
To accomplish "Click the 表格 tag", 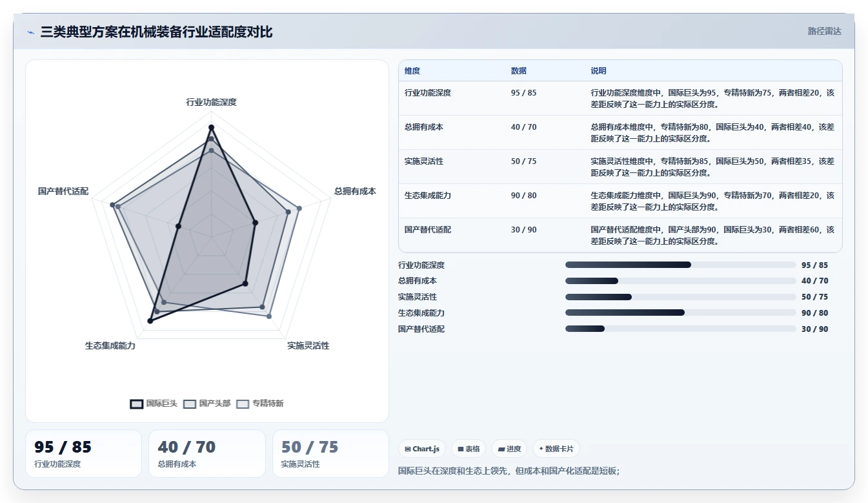I will (469, 449).
